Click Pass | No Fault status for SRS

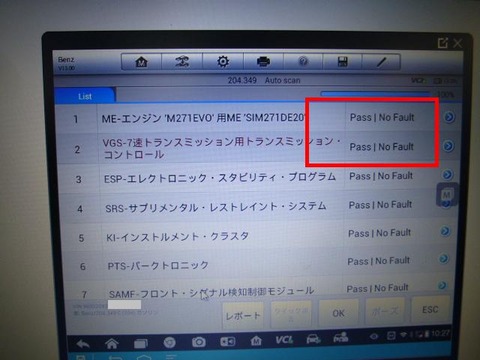click(x=380, y=205)
